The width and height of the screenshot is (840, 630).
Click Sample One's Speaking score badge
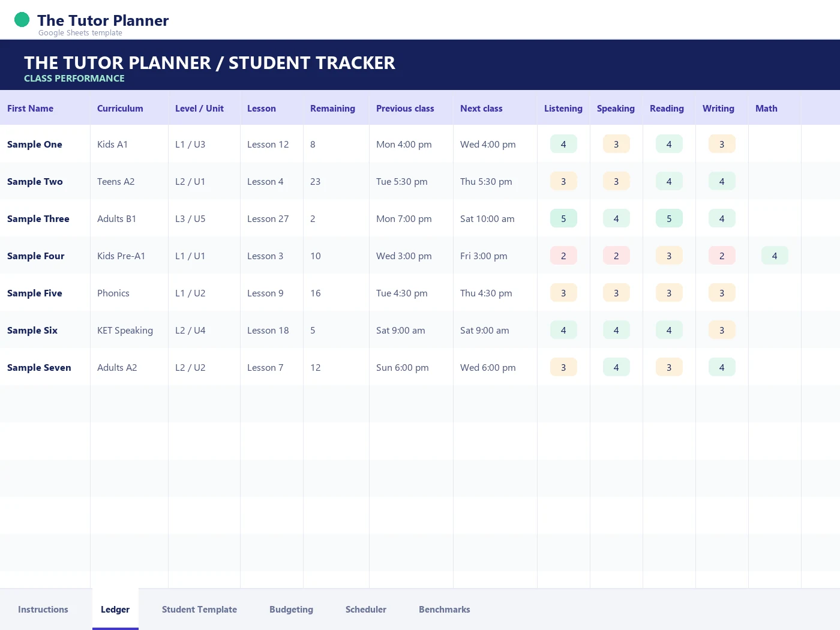pyautogui.click(x=616, y=144)
